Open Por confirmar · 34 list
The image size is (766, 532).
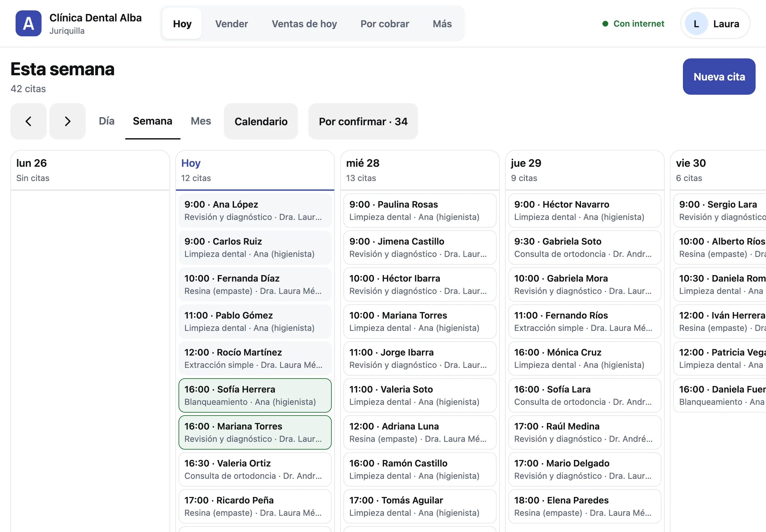point(363,121)
